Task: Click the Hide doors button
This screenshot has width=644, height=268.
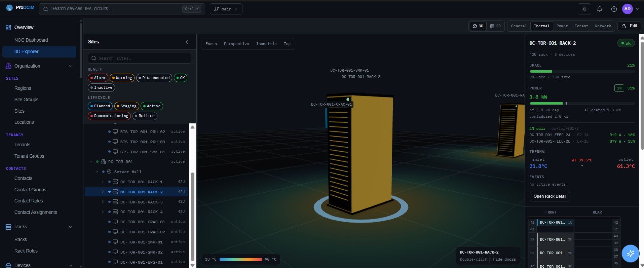Action: 504,259
